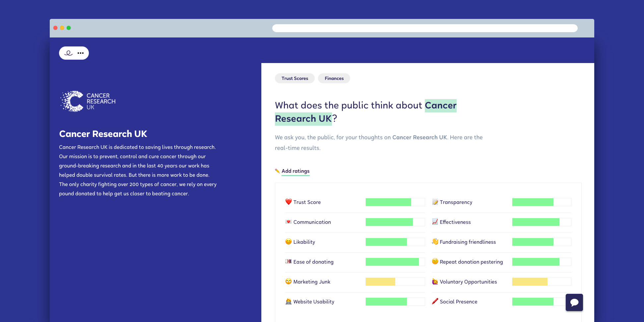Open the three-dots menu in the pill

point(81,53)
